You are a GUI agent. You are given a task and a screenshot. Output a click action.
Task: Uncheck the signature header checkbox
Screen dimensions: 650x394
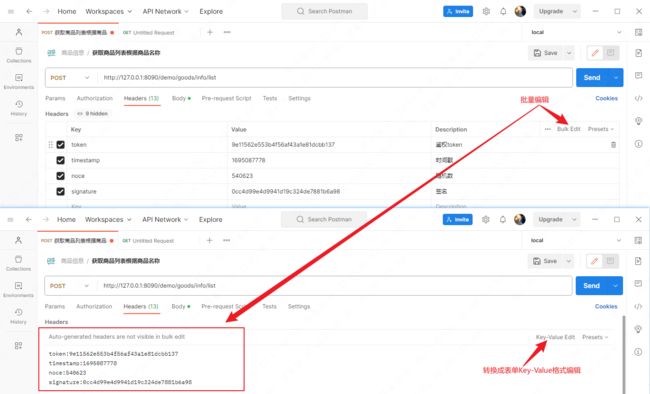coord(61,192)
